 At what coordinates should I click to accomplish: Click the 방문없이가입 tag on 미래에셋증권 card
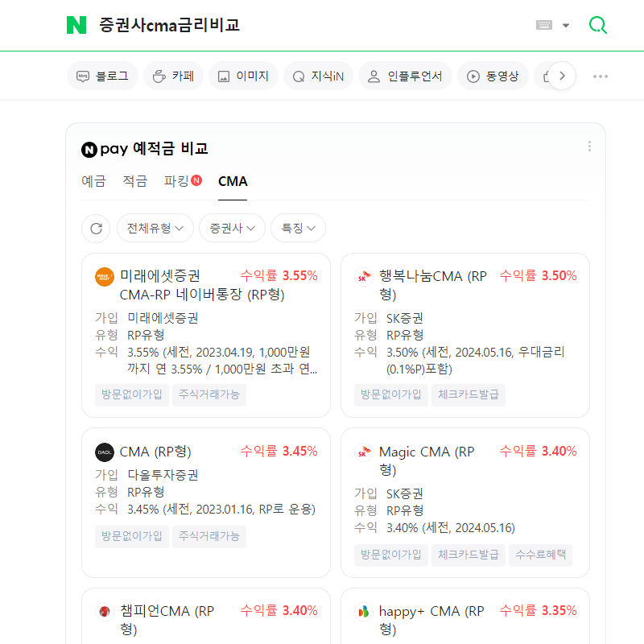[x=131, y=394]
